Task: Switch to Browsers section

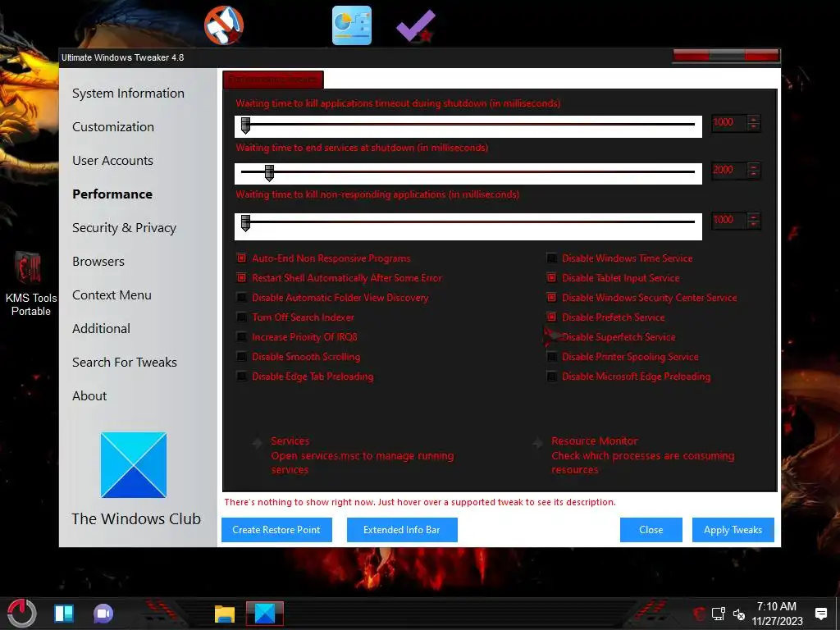Action: point(98,262)
